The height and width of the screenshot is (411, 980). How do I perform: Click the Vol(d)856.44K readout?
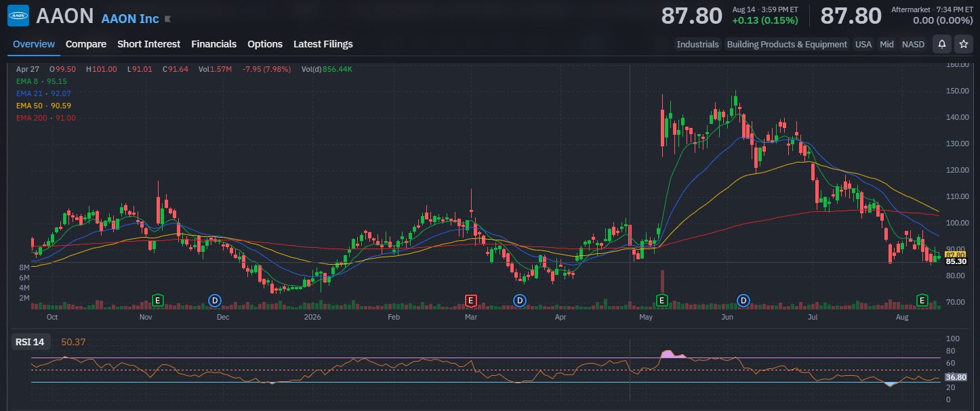pos(327,69)
